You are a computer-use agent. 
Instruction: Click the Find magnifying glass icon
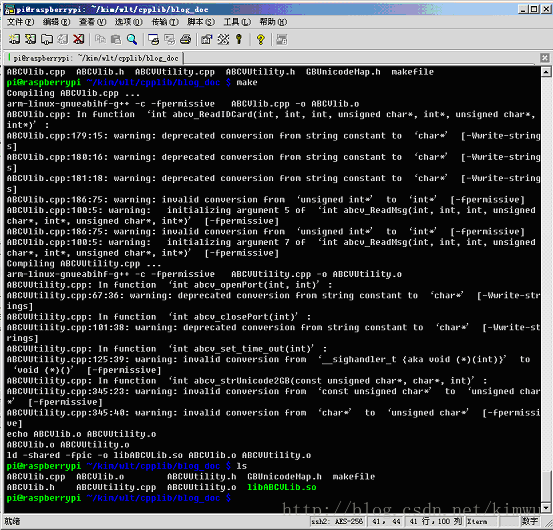132,39
